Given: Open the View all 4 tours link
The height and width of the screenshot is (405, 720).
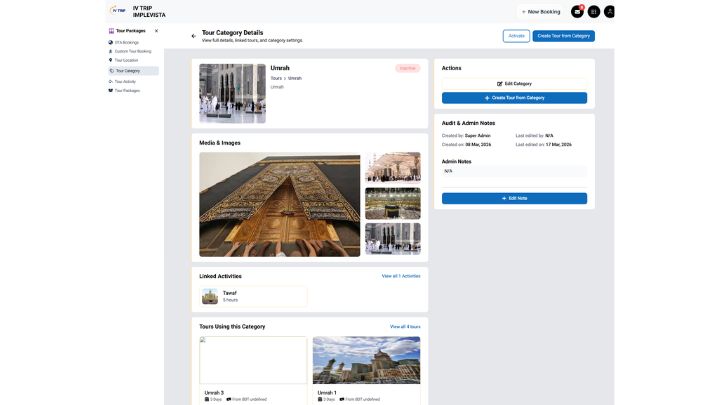Looking at the screenshot, I should coord(404,327).
